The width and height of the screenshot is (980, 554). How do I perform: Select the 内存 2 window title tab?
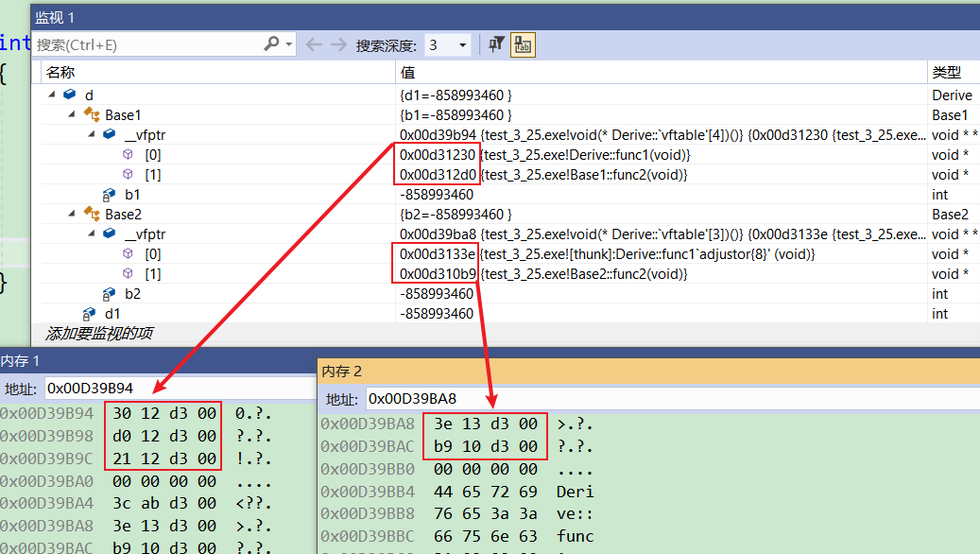(x=342, y=372)
